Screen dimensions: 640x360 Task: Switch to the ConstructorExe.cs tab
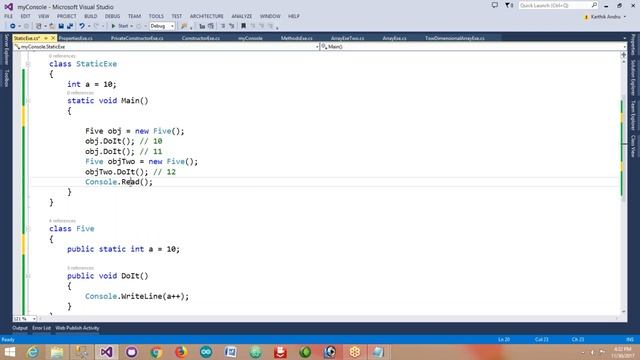[200, 38]
